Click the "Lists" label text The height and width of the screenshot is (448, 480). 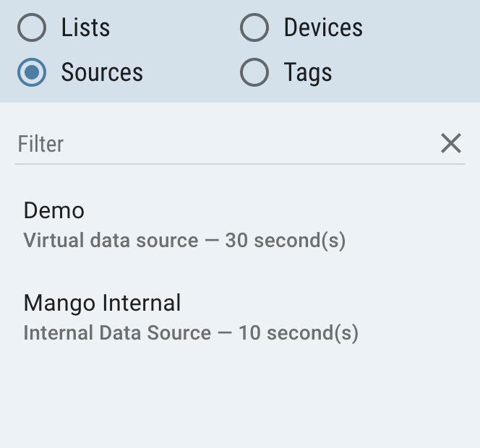(x=85, y=28)
